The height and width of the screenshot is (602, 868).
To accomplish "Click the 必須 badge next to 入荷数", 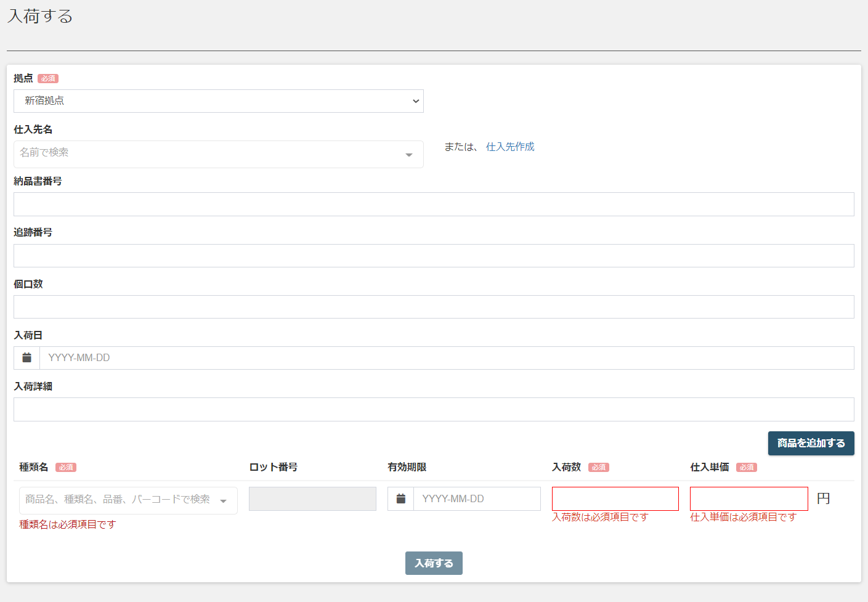I will pos(599,467).
